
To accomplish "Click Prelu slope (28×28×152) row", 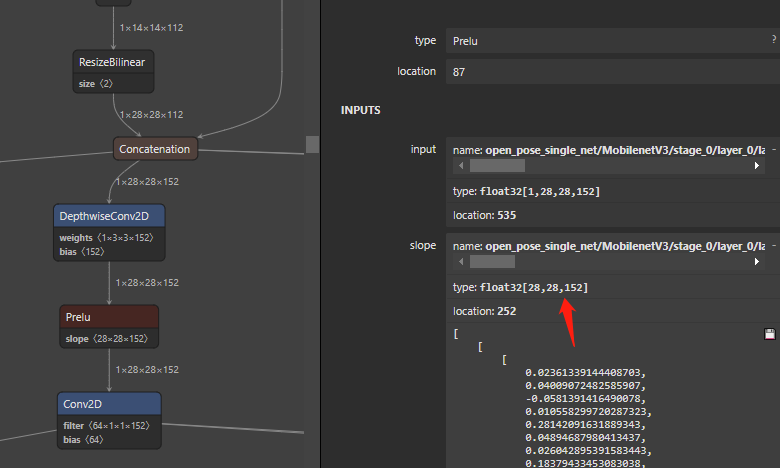I will coord(107,339).
